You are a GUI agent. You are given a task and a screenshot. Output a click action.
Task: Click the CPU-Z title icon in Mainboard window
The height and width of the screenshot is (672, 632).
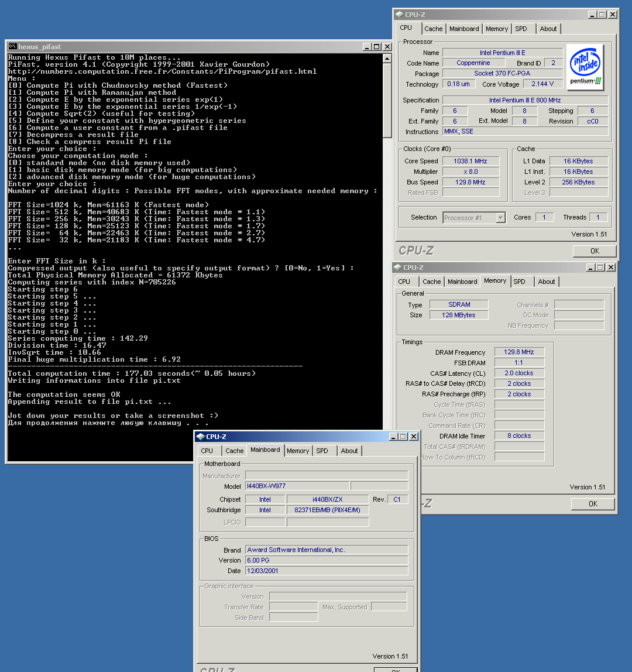click(200, 436)
